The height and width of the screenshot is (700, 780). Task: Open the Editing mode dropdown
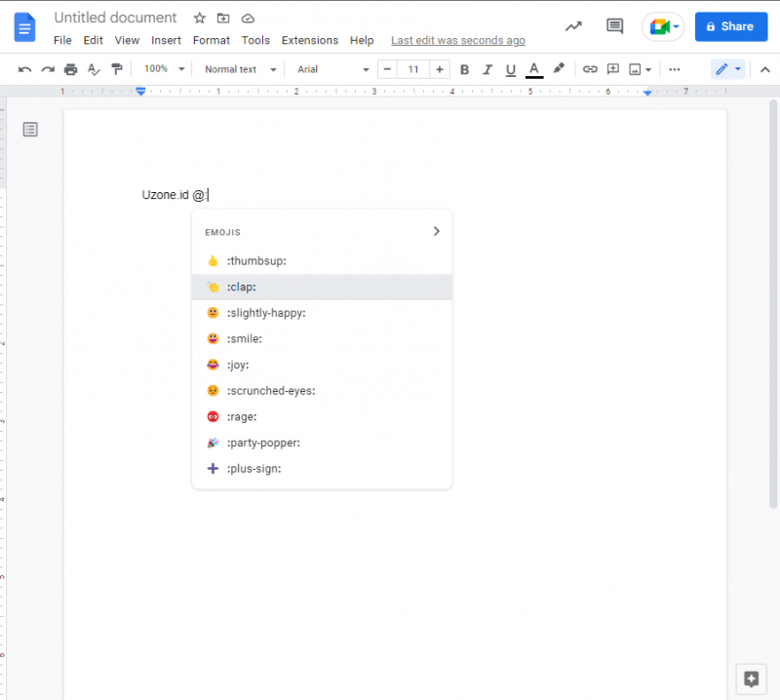pyautogui.click(x=728, y=69)
